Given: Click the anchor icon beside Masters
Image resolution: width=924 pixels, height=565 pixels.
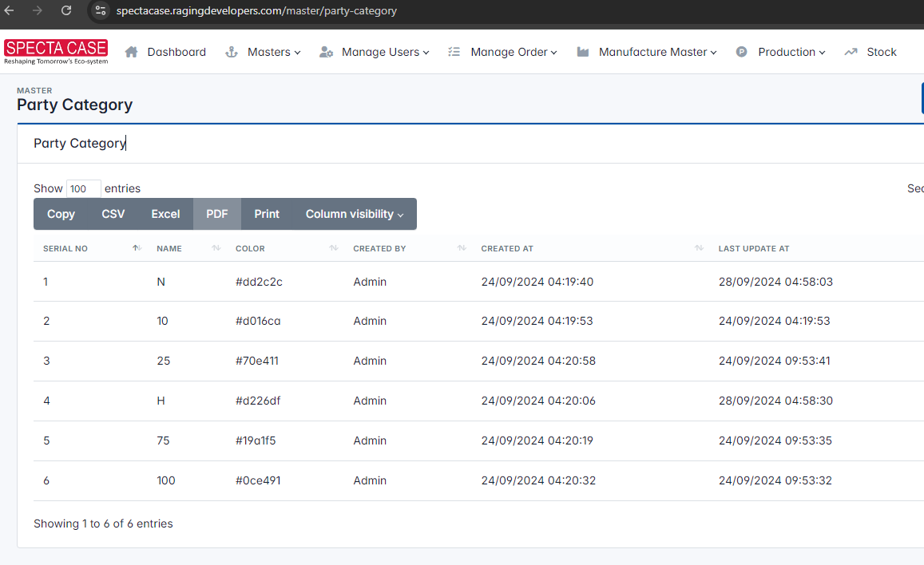Looking at the screenshot, I should pos(232,52).
